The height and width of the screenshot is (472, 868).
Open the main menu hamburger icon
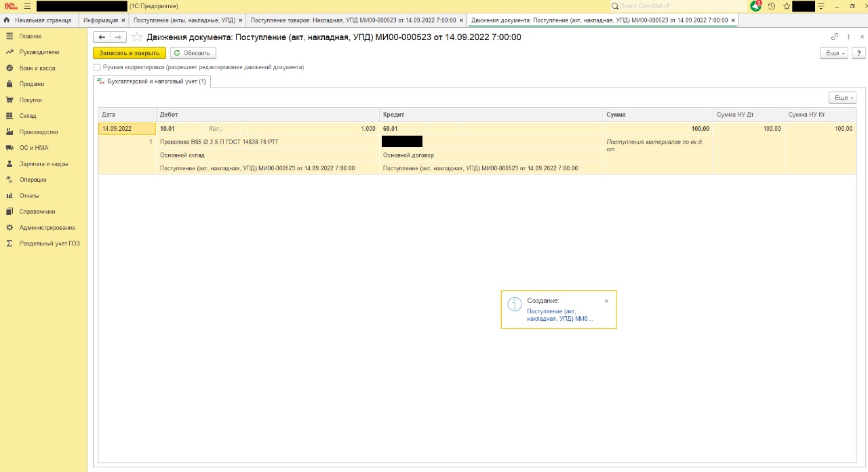click(27, 5)
